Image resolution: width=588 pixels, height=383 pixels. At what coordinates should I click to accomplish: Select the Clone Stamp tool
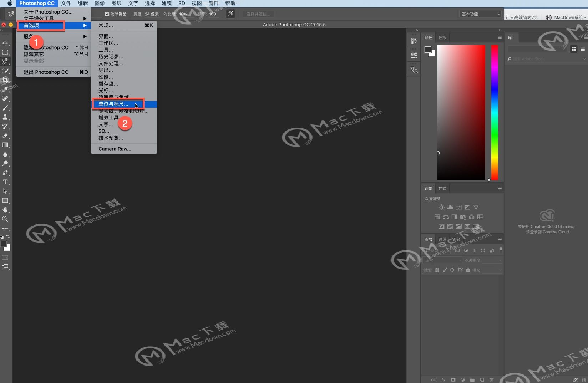point(5,117)
